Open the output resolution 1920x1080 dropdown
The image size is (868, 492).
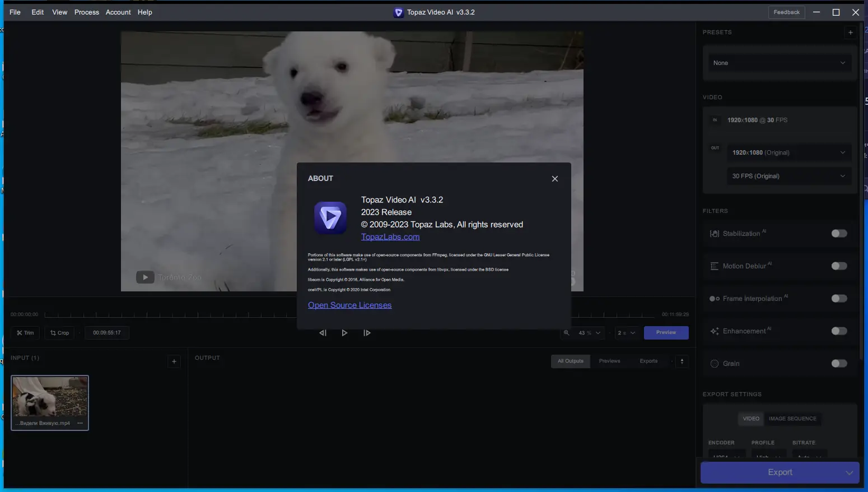point(788,152)
